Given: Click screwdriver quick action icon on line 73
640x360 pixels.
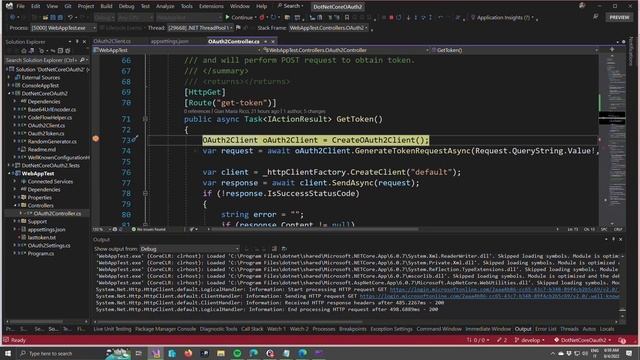Looking at the screenshot, I should [135, 138].
